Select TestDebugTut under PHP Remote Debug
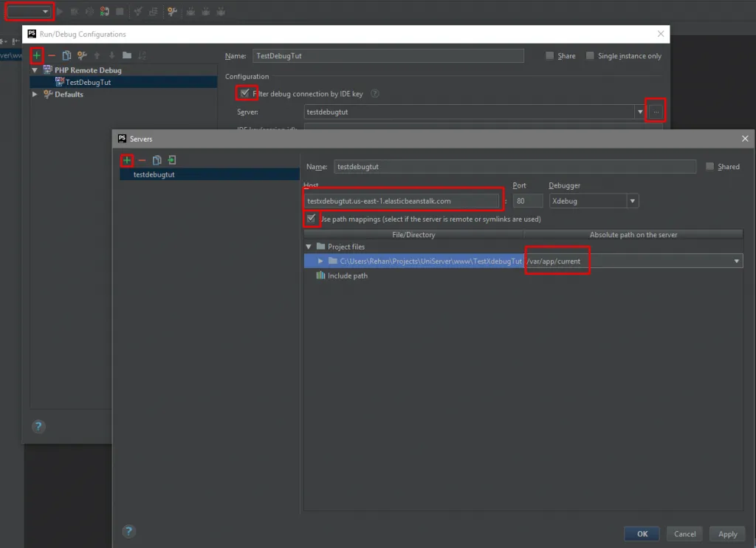Image resolution: width=756 pixels, height=548 pixels. [x=88, y=83]
